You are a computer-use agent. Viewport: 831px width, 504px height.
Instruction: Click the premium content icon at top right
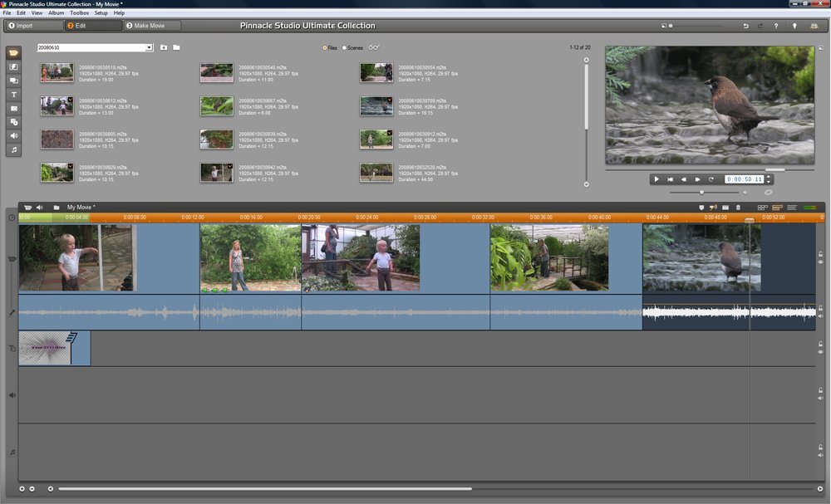[x=814, y=26]
